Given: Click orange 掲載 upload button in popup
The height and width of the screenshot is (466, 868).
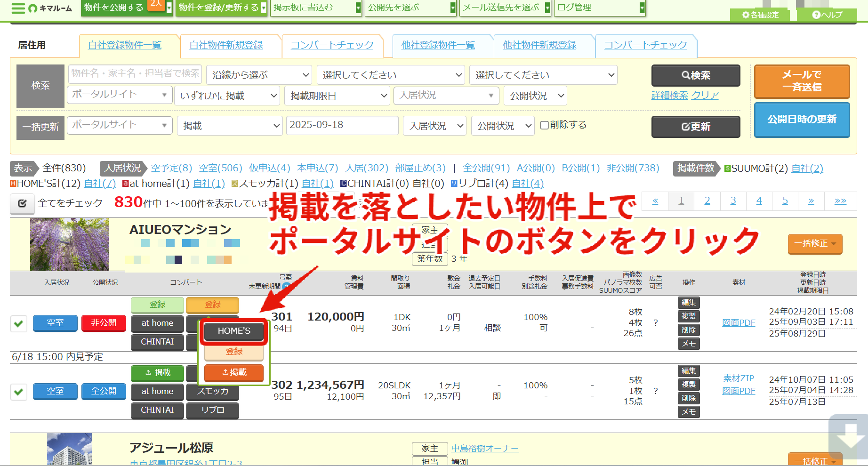Looking at the screenshot, I should [234, 372].
